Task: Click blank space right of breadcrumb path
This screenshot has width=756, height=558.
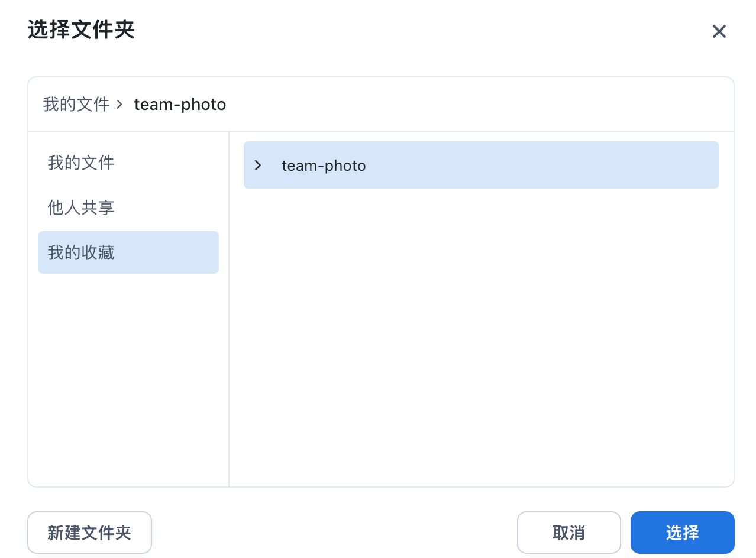Action: coord(473,105)
